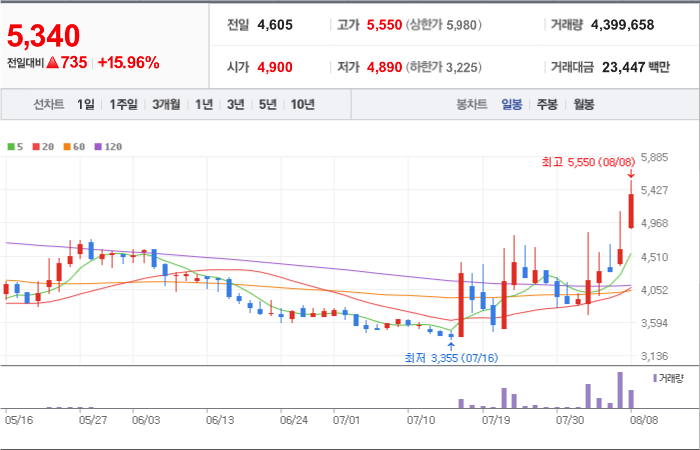Screen dimensions: 700x450
Task: Click the 상한가 5,980 text
Action: pyautogui.click(x=444, y=25)
